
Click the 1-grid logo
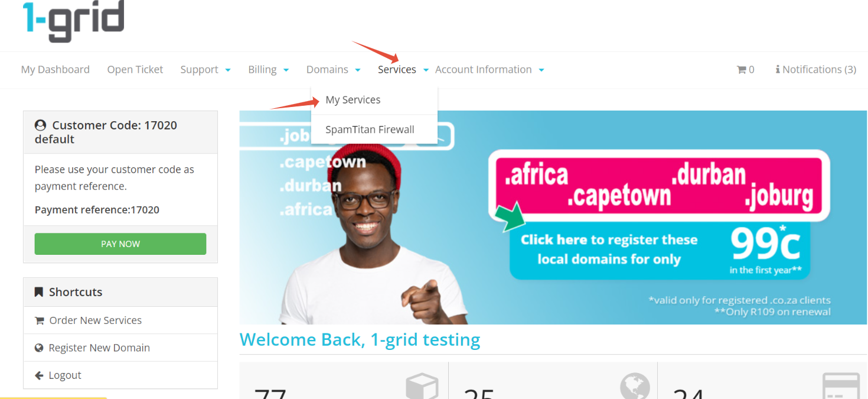[x=73, y=20]
